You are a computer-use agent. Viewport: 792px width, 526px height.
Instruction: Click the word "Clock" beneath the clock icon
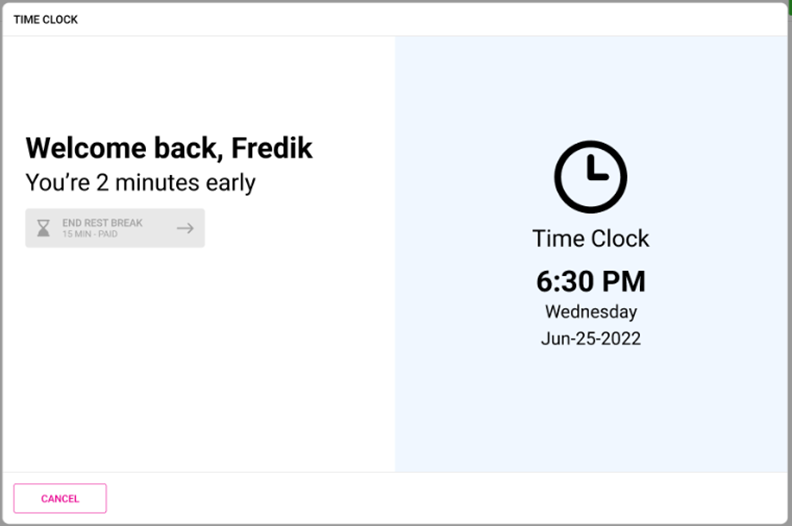tap(620, 238)
